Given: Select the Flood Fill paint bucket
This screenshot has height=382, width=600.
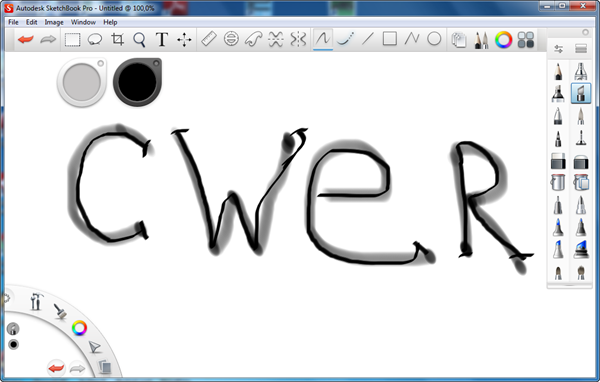Looking at the screenshot, I should pyautogui.click(x=558, y=183).
